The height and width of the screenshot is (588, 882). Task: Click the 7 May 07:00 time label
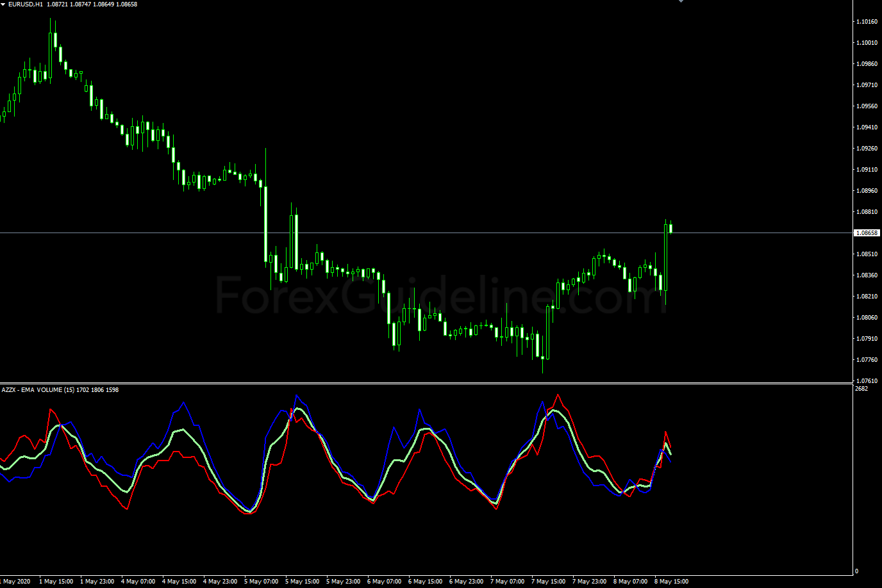(x=507, y=582)
